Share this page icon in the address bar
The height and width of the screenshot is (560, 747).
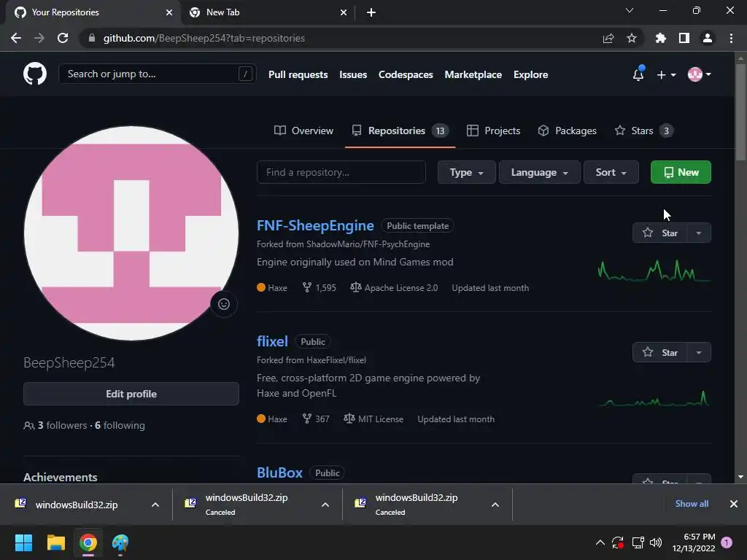pos(608,38)
